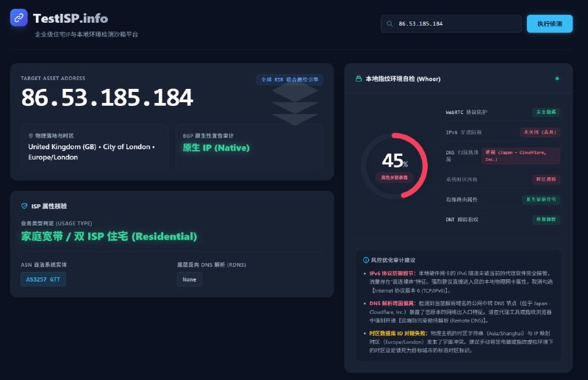Image resolution: width=588 pixels, height=380 pixels.
Task: Click the green badge in DNT row
Action: click(x=546, y=220)
